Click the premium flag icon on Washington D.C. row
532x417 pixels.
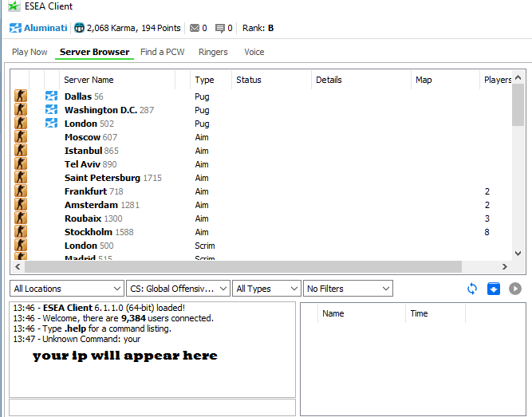(51, 109)
